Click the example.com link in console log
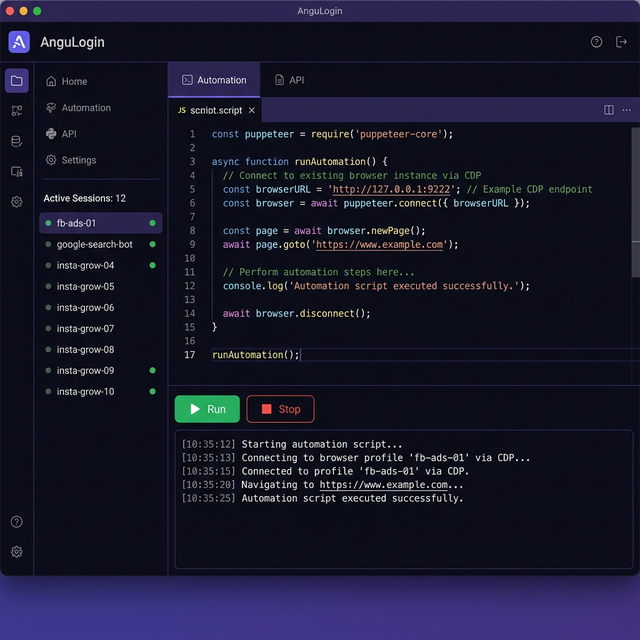Viewport: 640px width, 640px height. point(383,484)
